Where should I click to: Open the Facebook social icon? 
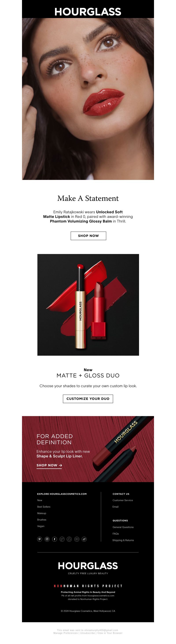pos(55,539)
